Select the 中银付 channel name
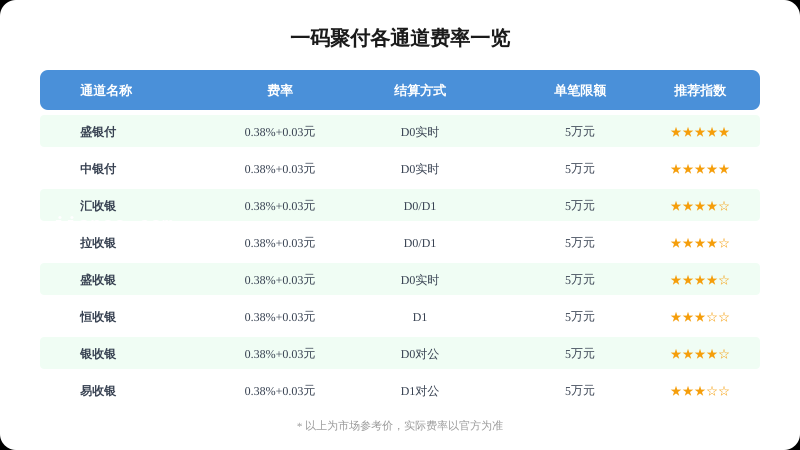 coord(98,169)
